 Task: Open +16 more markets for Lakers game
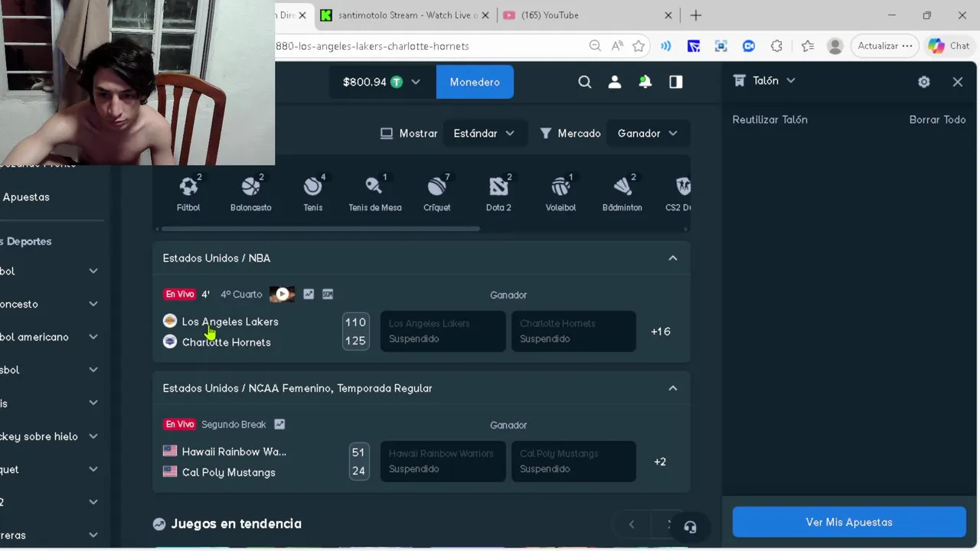661,331
